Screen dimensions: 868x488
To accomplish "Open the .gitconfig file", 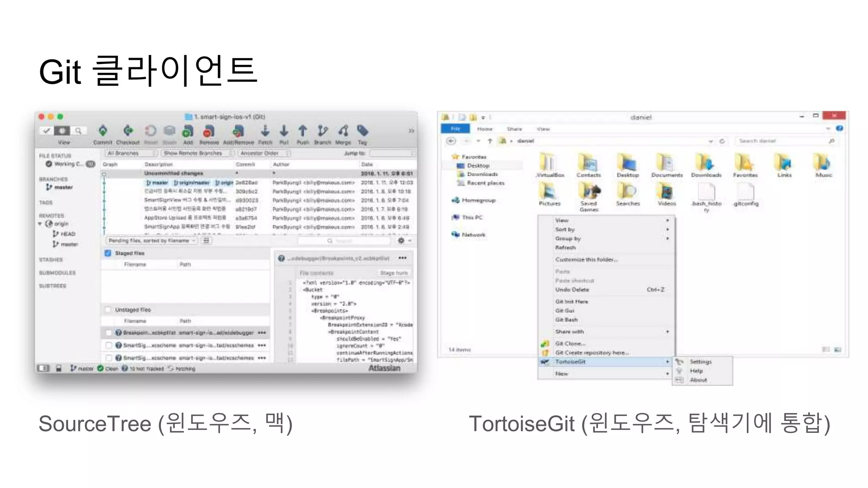I will [746, 195].
